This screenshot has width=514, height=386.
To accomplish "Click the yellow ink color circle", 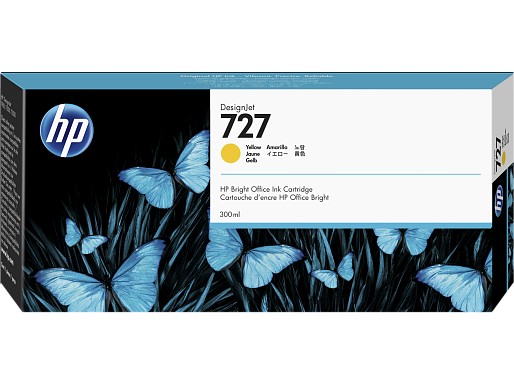I will click(x=231, y=153).
